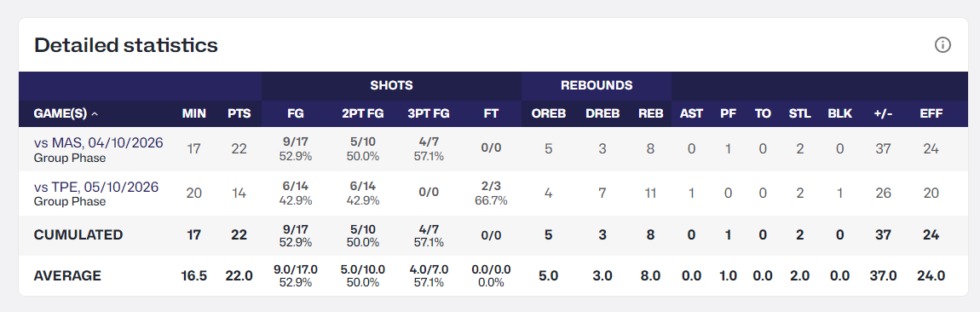Viewport: 980px width, 312px height.
Task: Click the REB column header
Action: tap(650, 113)
